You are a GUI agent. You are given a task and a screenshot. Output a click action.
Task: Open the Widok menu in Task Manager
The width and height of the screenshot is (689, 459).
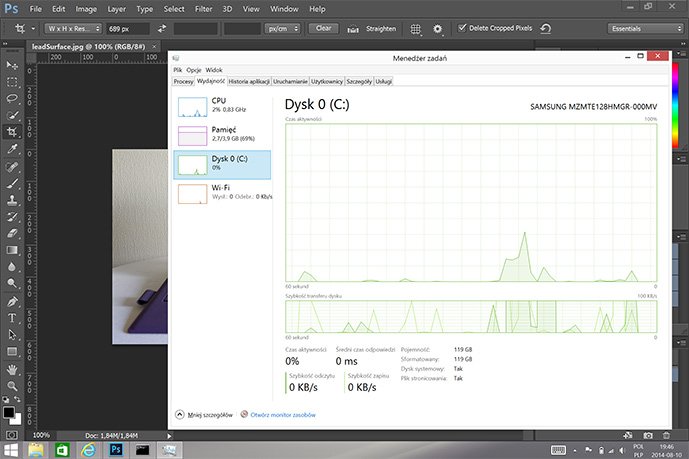tap(214, 70)
